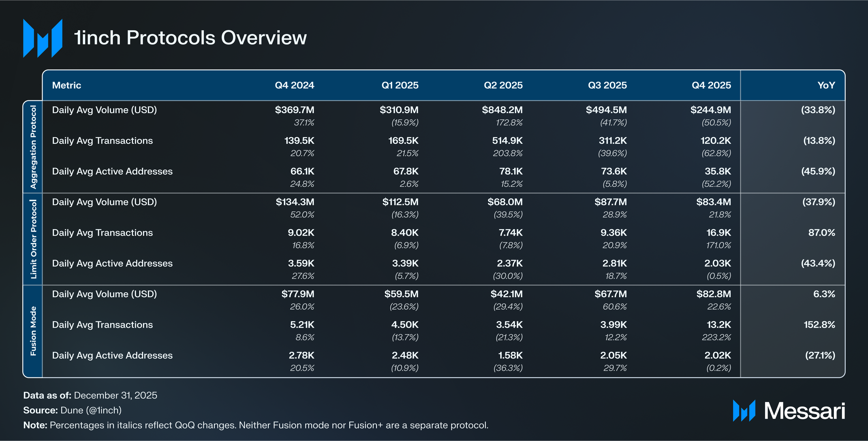
Task: Click the Source: Dune (@1inch) text
Action: [73, 410]
